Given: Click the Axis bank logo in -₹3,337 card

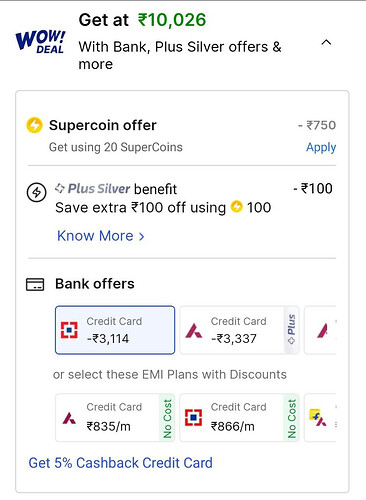Looking at the screenshot, I should click(x=194, y=331).
